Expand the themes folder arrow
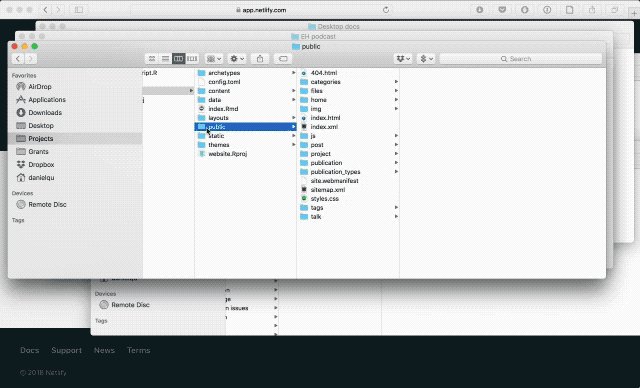 [x=293, y=145]
